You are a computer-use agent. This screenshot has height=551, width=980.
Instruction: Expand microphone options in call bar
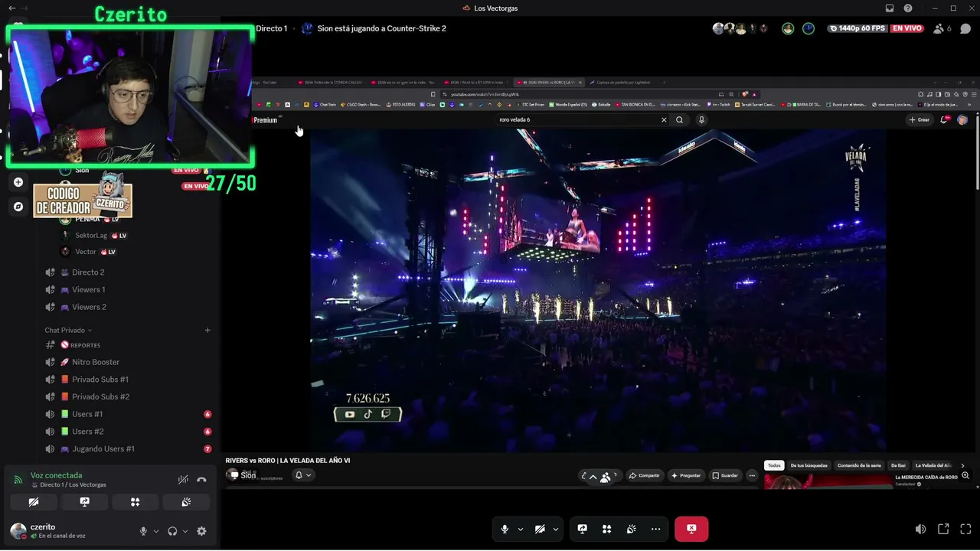[x=521, y=529]
